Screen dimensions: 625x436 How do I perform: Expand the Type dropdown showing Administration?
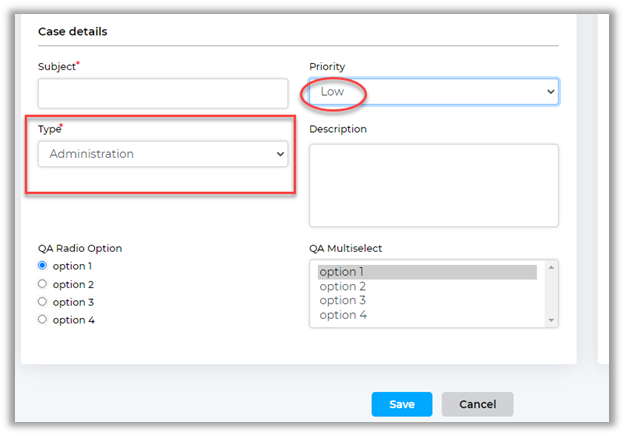160,154
